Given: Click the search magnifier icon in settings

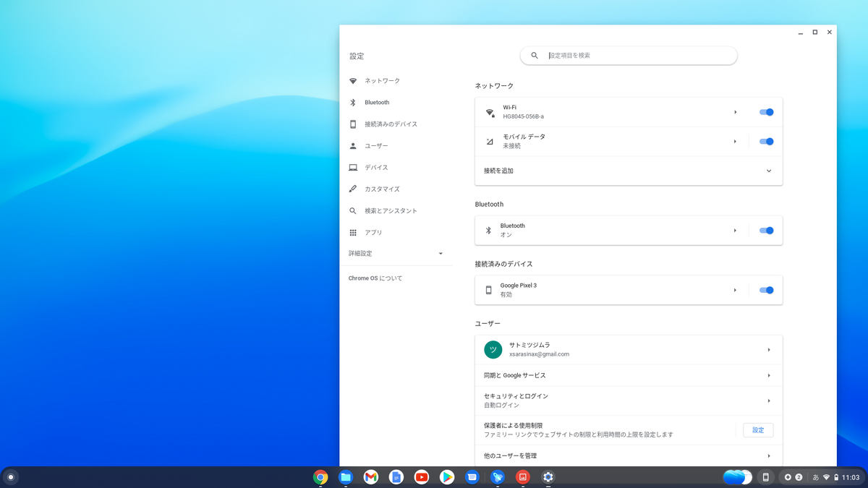Looking at the screenshot, I should click(535, 56).
